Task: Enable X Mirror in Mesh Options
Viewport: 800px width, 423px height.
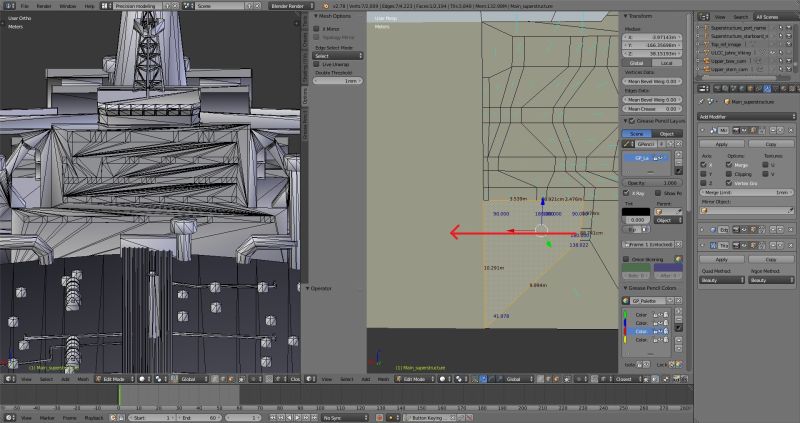Action: pos(316,29)
